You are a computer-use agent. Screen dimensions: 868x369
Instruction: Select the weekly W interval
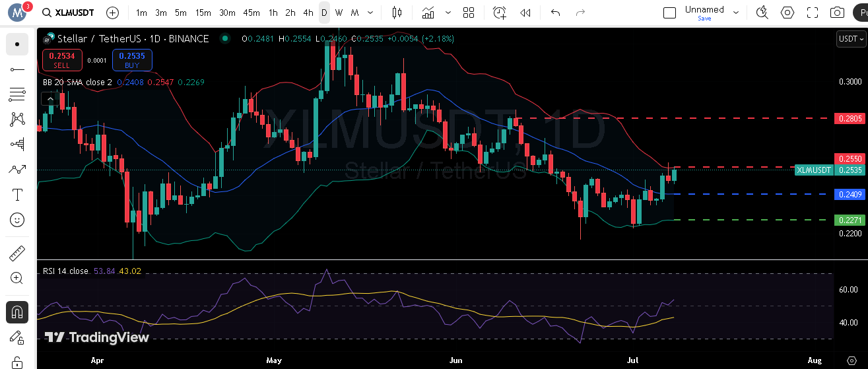[339, 13]
